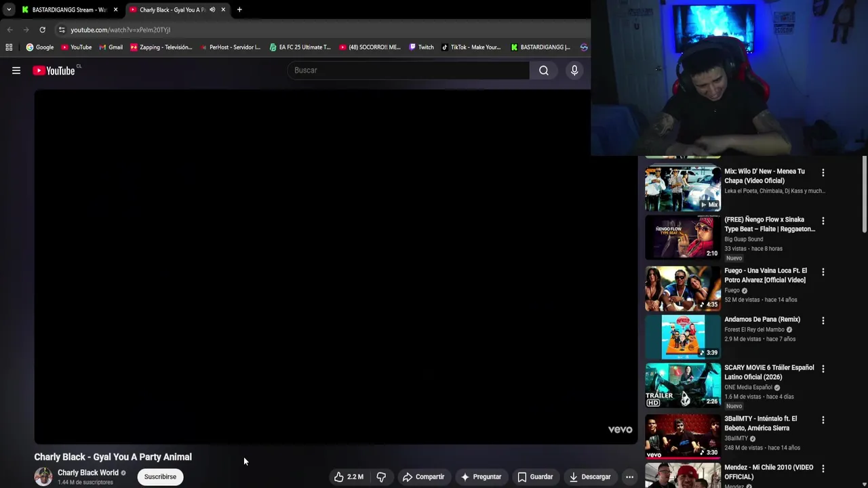Open title 'Fuego - Una Vaina Loca Ft. El Potro Alvarez'
This screenshot has height=488, width=868.
coord(766,275)
